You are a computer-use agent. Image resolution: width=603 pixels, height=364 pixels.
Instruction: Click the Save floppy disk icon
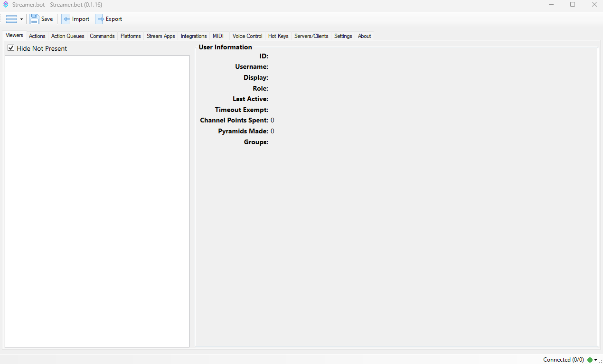pos(34,19)
